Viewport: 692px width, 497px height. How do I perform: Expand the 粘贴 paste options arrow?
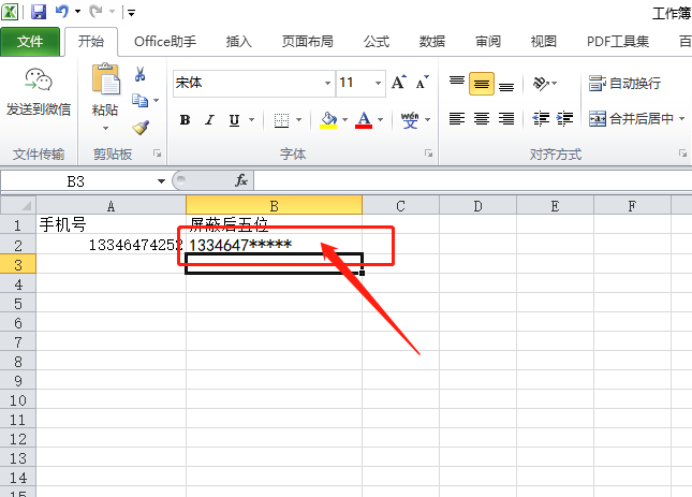(105, 128)
